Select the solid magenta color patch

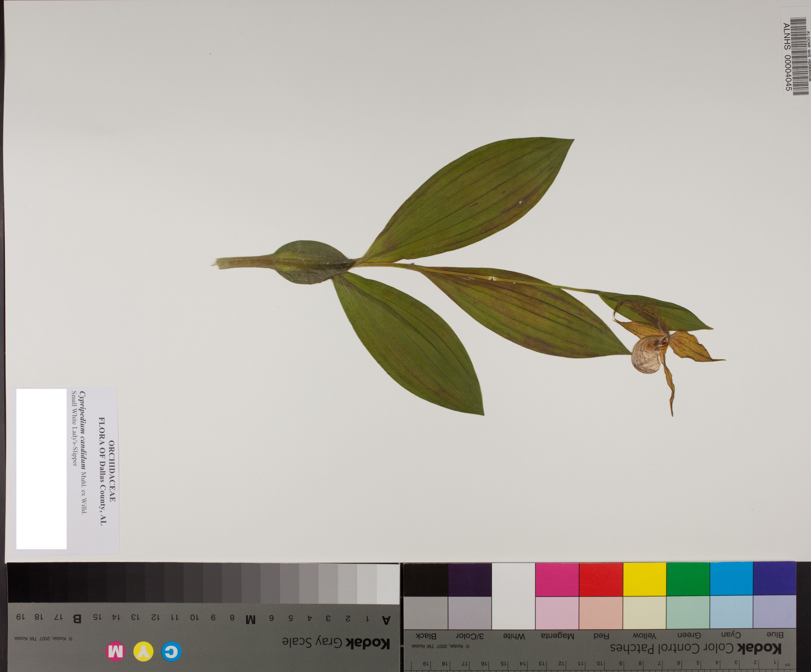click(557, 579)
